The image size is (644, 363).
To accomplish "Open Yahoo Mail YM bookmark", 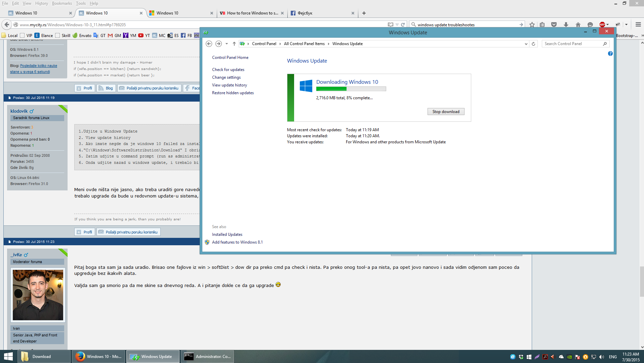I will 129,35.
